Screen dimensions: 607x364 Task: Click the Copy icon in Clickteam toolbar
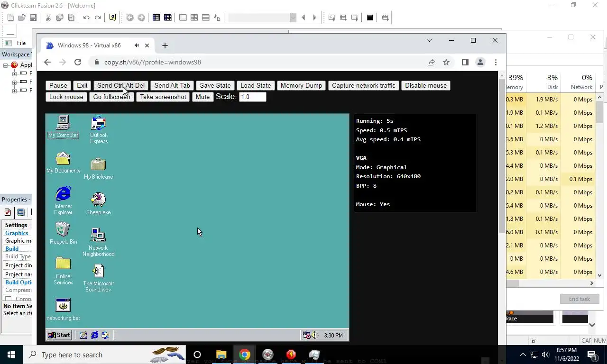pos(60,18)
